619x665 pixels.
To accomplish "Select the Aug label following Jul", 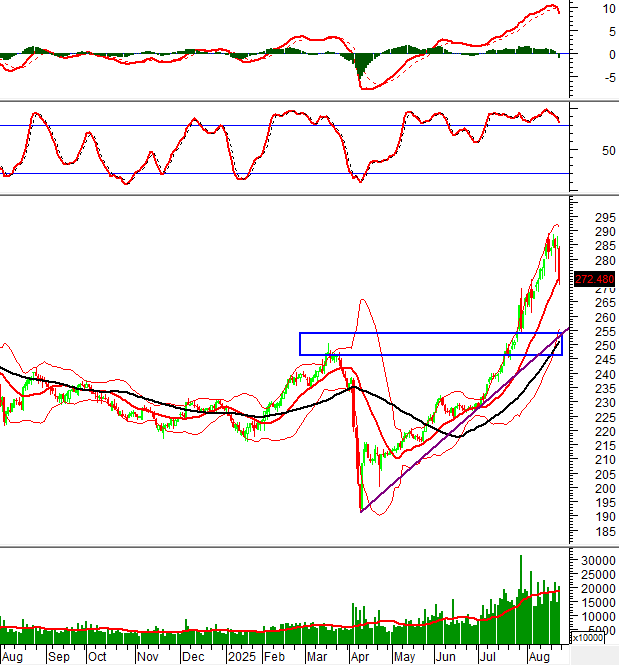I will [x=539, y=657].
